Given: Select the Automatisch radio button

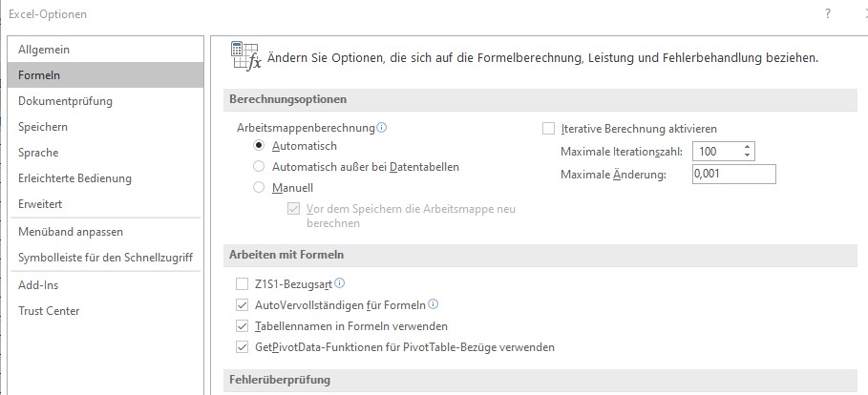Looking at the screenshot, I should tap(259, 146).
